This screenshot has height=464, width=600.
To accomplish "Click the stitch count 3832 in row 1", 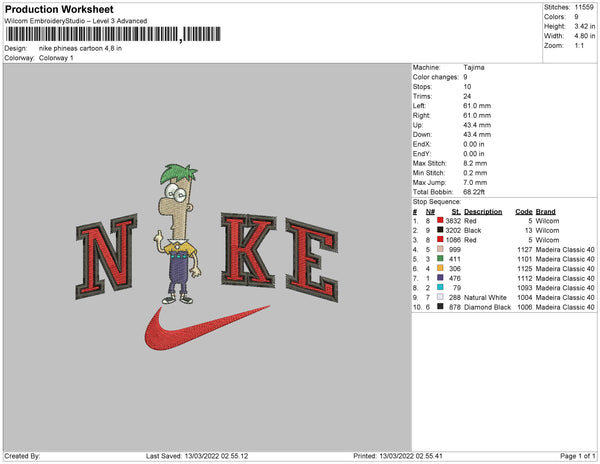I will pyautogui.click(x=453, y=221).
